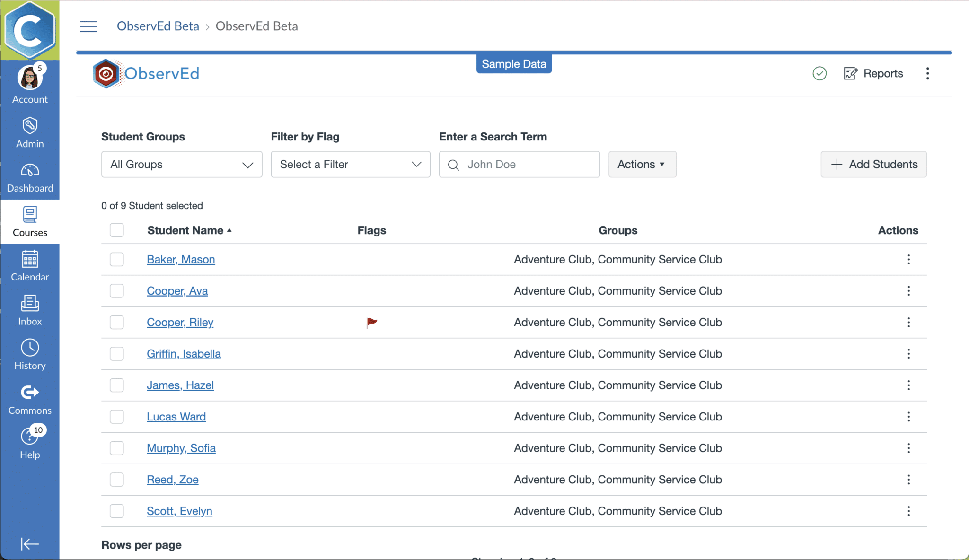This screenshot has height=560, width=969.
Task: Select the checkbox for Baker, Mason
Action: click(116, 259)
